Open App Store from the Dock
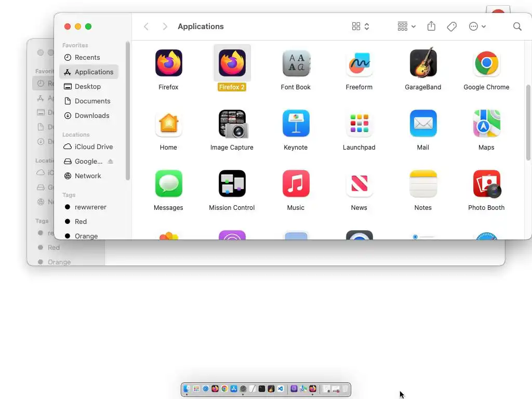532x399 pixels. point(234,389)
